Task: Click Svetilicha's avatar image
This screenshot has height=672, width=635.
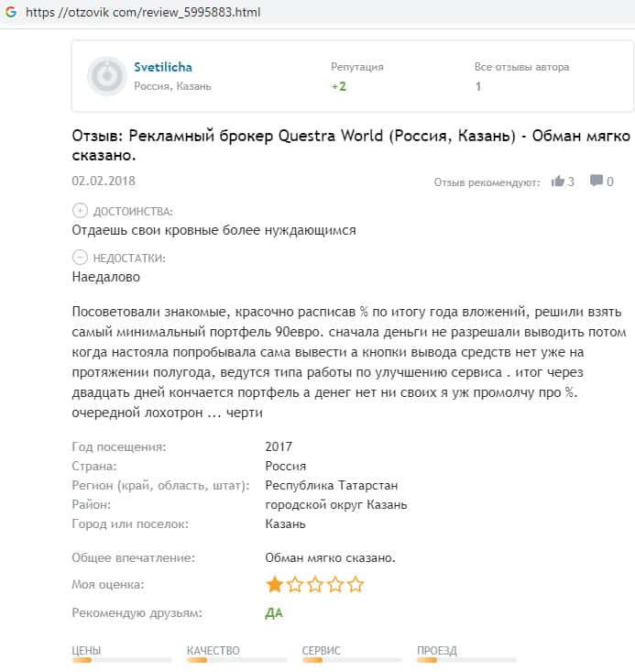Action: pyautogui.click(x=106, y=76)
